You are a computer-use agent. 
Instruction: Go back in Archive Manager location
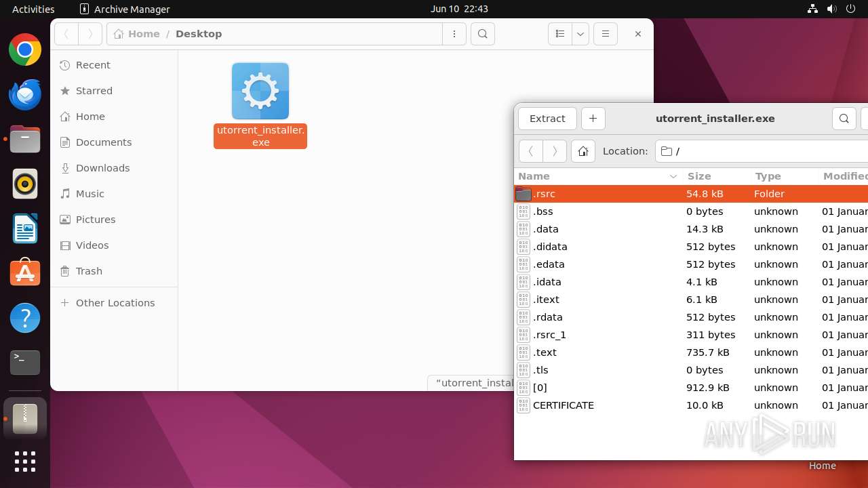530,151
